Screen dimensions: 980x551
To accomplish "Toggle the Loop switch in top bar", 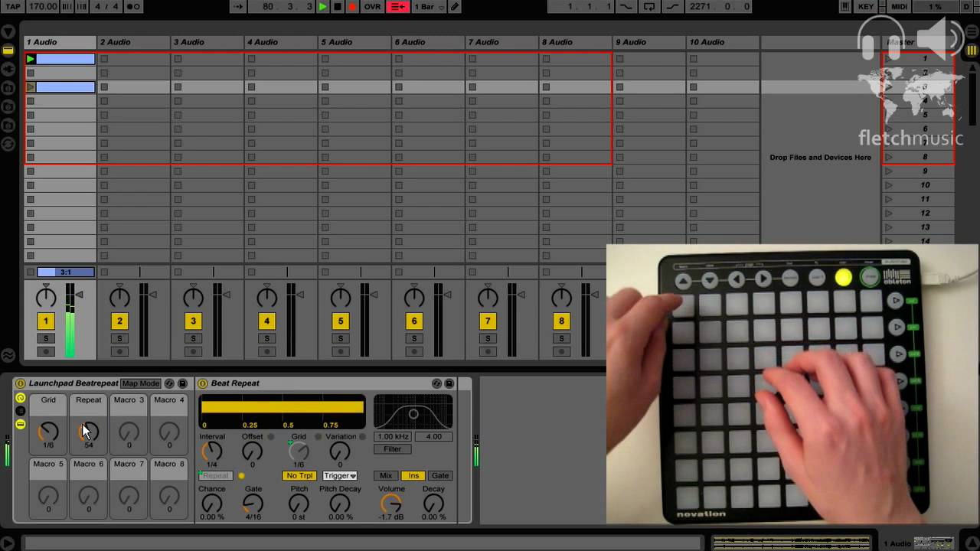I will pyautogui.click(x=649, y=7).
